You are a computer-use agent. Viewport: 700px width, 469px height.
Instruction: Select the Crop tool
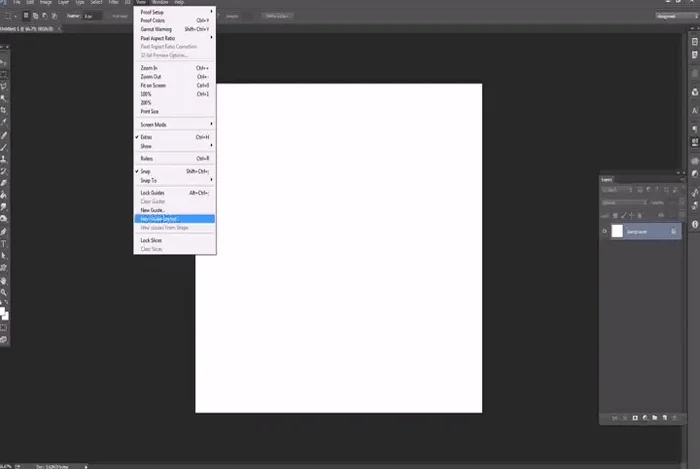[x=4, y=110]
